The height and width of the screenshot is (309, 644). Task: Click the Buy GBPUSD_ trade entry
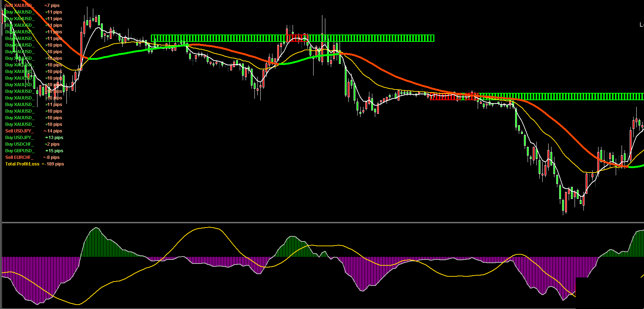(20, 151)
